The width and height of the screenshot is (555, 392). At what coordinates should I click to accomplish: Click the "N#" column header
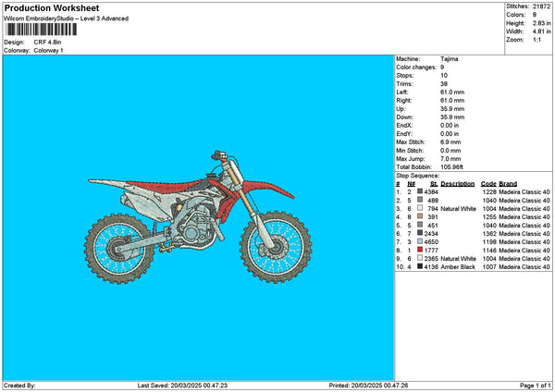pyautogui.click(x=411, y=184)
